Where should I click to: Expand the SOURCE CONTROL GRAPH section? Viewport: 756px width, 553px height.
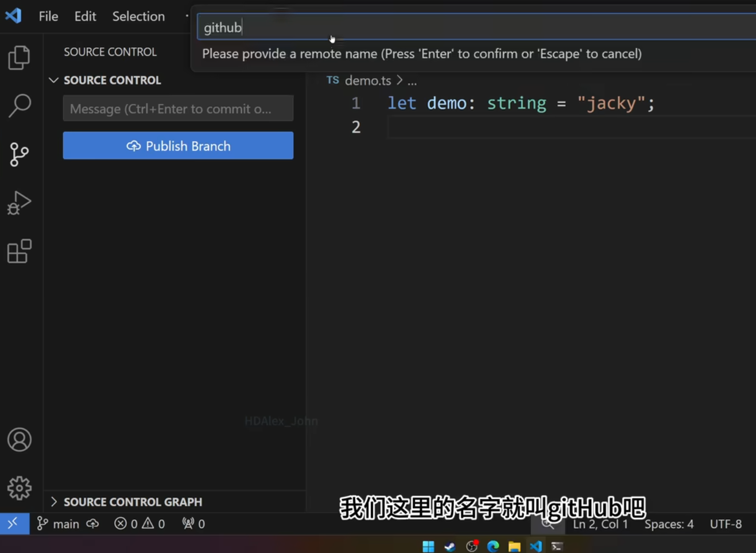[x=53, y=502]
